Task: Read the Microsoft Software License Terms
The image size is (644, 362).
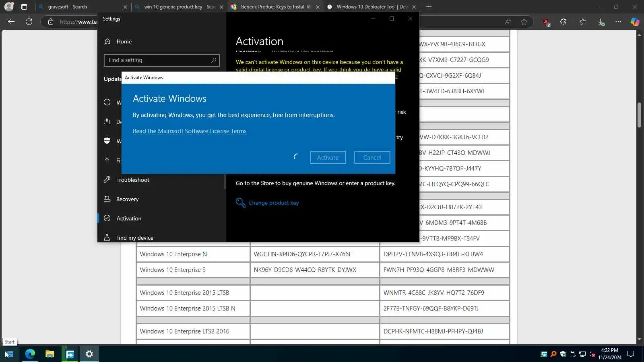Action: [x=190, y=131]
